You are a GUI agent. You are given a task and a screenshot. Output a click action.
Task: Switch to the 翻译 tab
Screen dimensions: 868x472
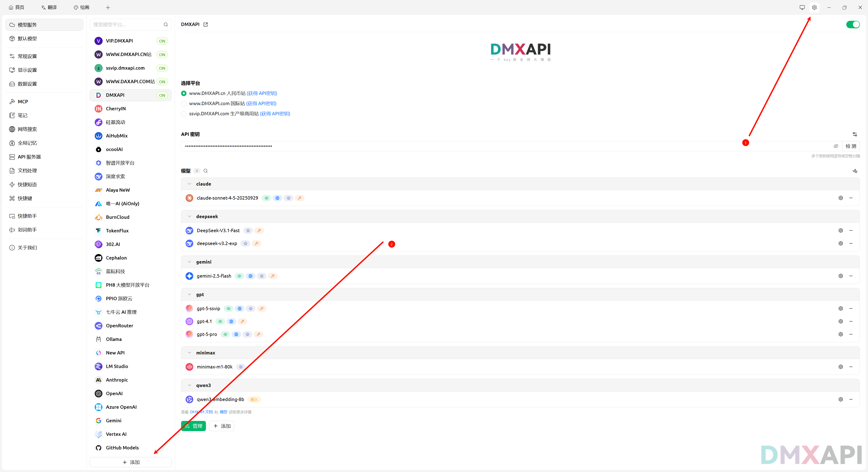(x=49, y=7)
